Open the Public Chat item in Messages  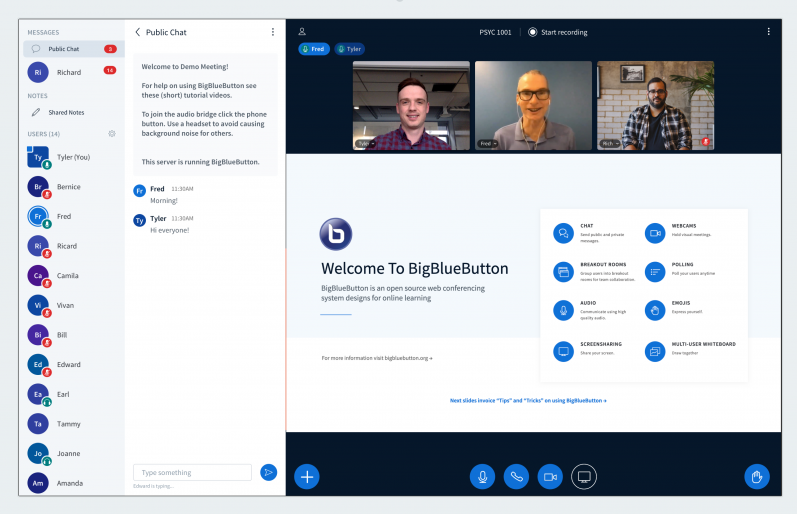pos(74,49)
